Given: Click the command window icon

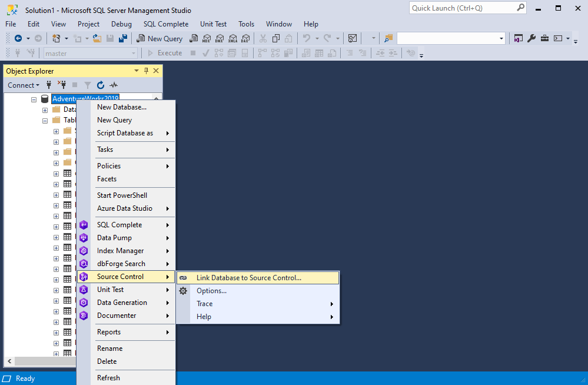Looking at the screenshot, I should [x=558, y=38].
